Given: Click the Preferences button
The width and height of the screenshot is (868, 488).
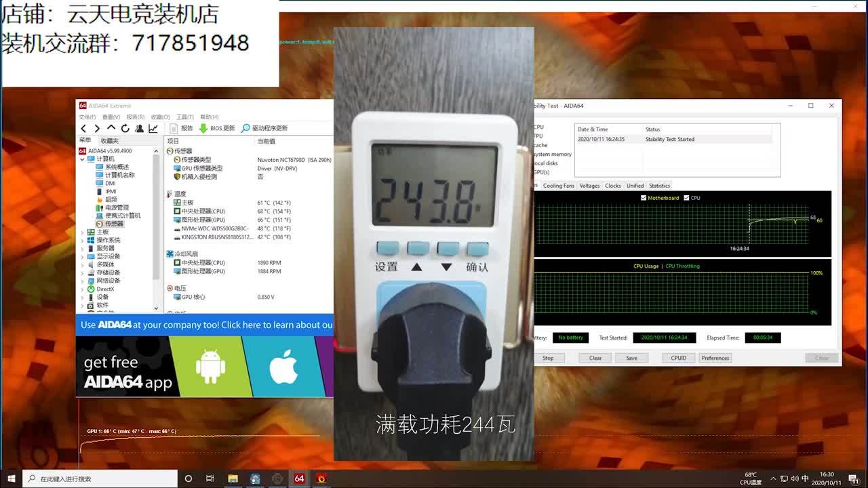Looking at the screenshot, I should [715, 358].
